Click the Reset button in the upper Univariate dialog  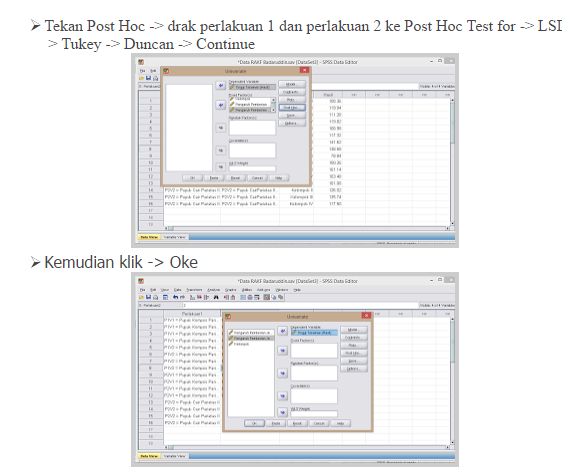(235, 178)
